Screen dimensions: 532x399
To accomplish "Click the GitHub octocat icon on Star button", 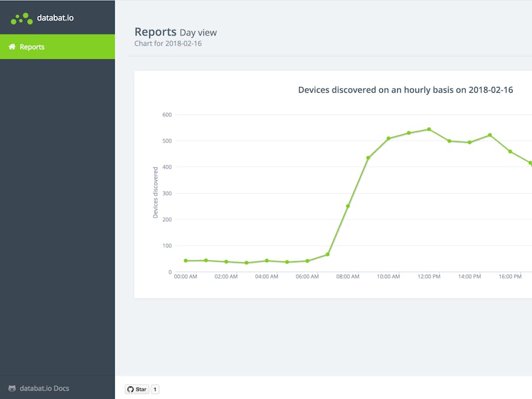I will point(131,389).
